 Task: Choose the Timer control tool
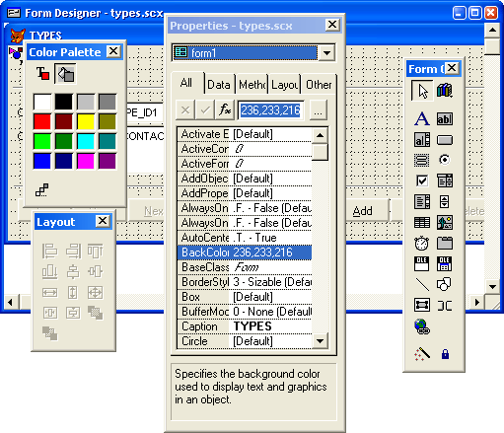point(422,244)
